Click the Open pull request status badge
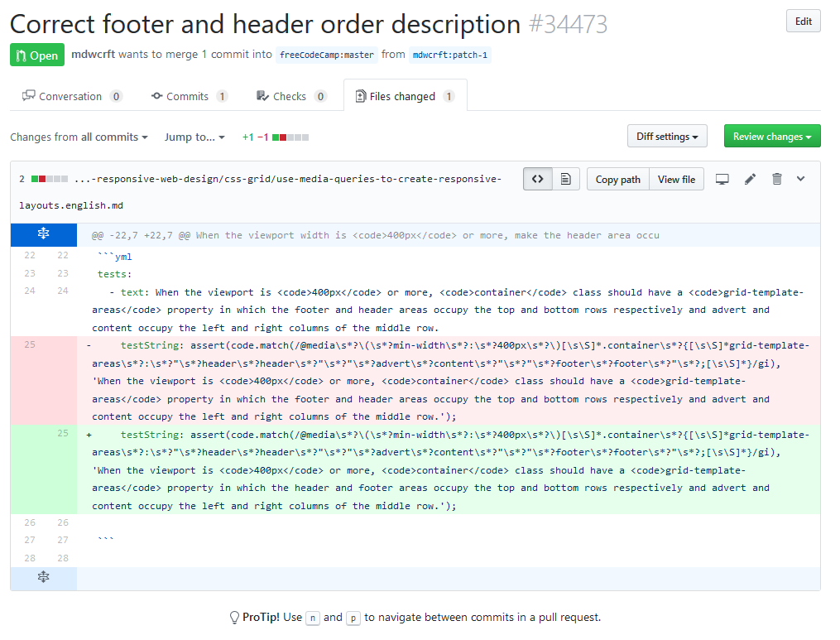 coord(37,55)
